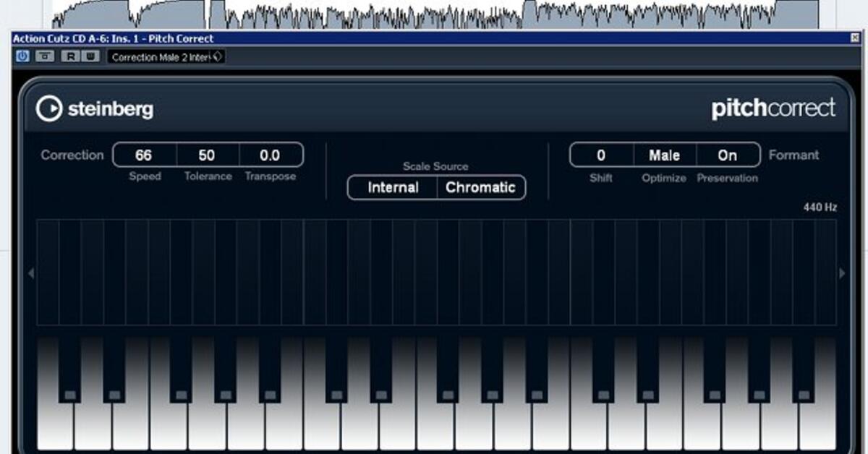The height and width of the screenshot is (454, 868).
Task: Toggle formant Preservation 'On' switch
Action: click(x=728, y=155)
